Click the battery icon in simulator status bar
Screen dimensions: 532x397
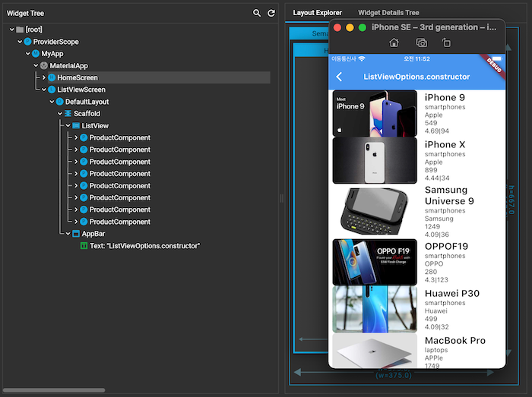click(x=496, y=58)
